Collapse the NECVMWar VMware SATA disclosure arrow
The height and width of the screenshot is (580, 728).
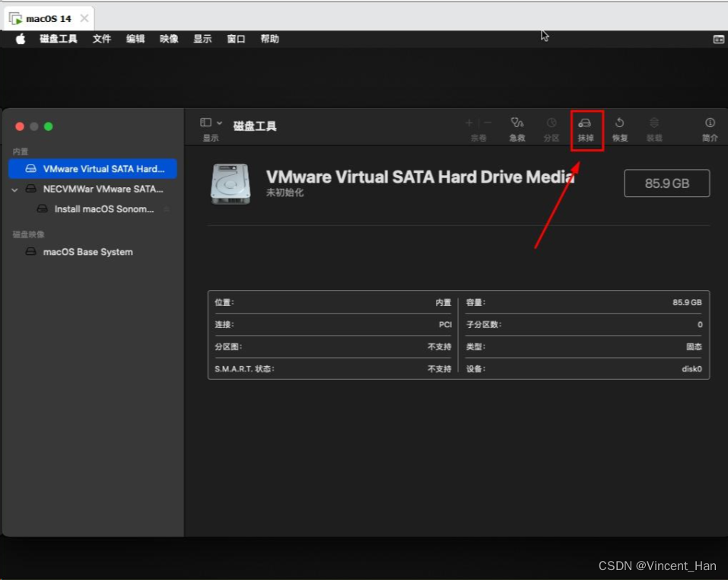15,190
